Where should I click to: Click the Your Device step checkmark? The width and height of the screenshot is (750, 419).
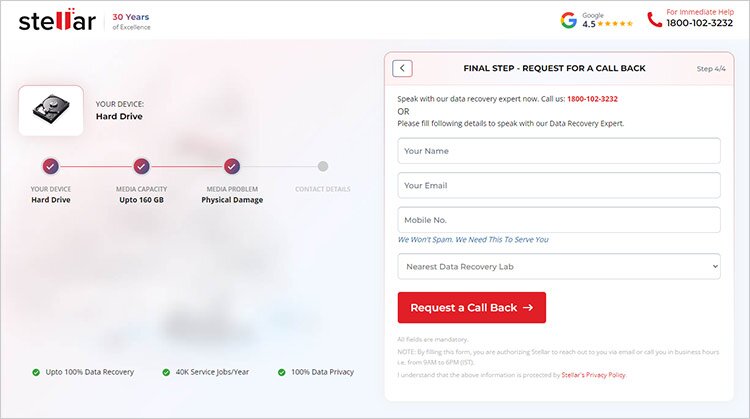[51, 166]
